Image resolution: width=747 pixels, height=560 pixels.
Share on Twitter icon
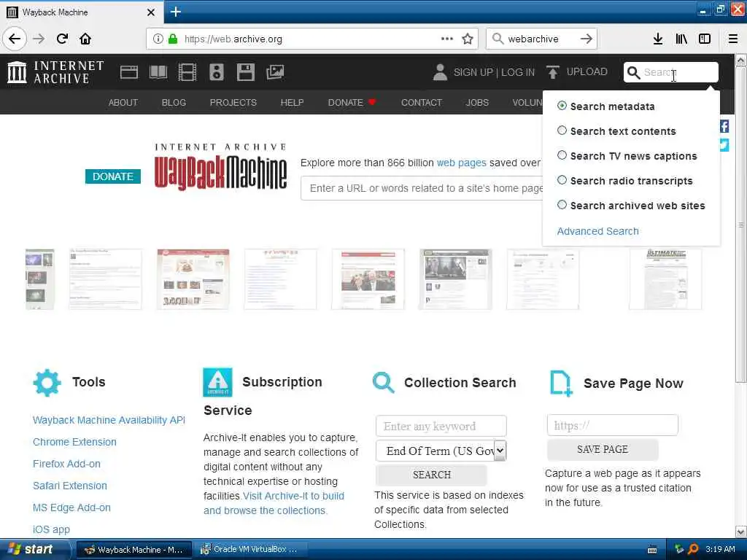click(724, 145)
